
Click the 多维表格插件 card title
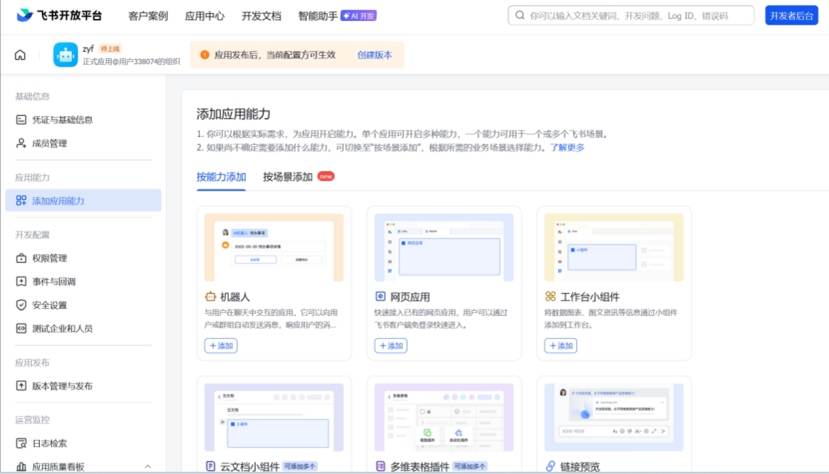point(420,467)
